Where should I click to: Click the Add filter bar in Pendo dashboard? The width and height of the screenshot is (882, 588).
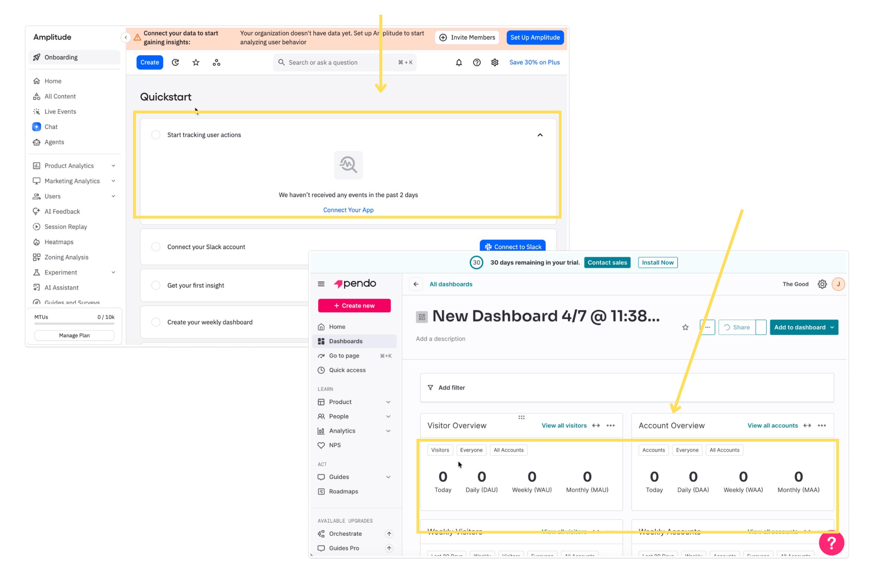(627, 388)
